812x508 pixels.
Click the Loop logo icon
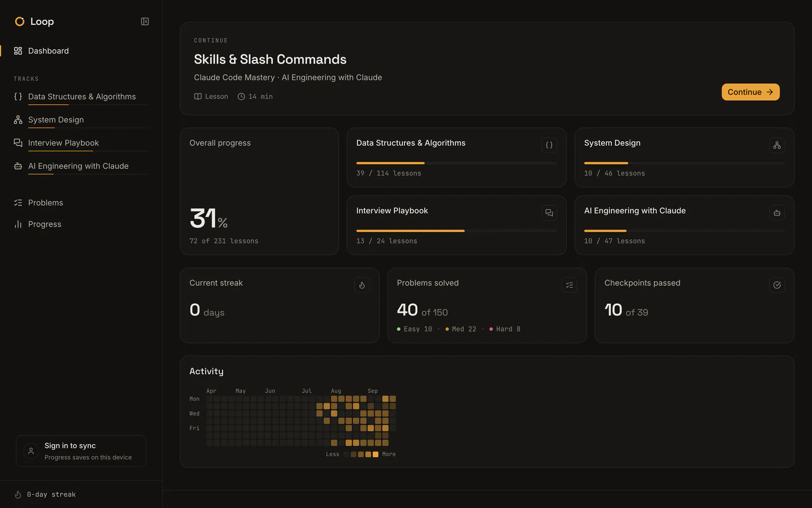click(x=20, y=21)
